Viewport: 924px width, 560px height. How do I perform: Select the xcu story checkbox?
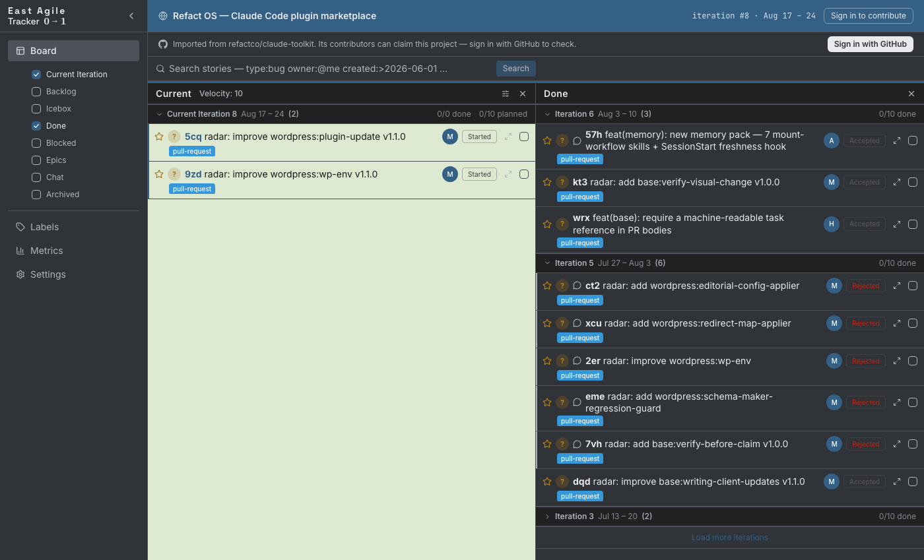[913, 323]
